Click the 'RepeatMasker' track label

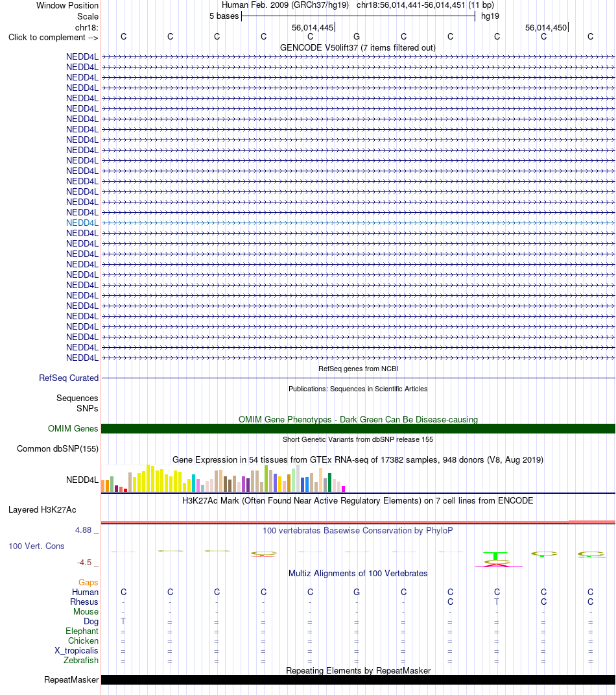click(71, 680)
